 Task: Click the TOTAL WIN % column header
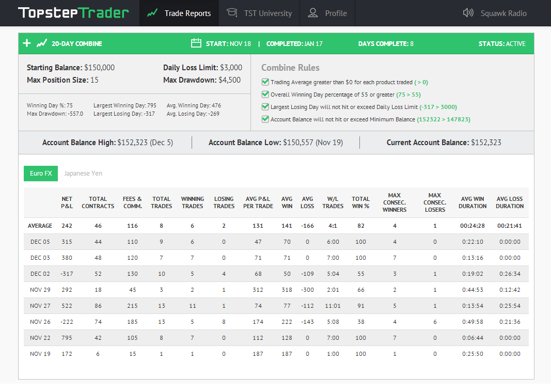click(361, 202)
